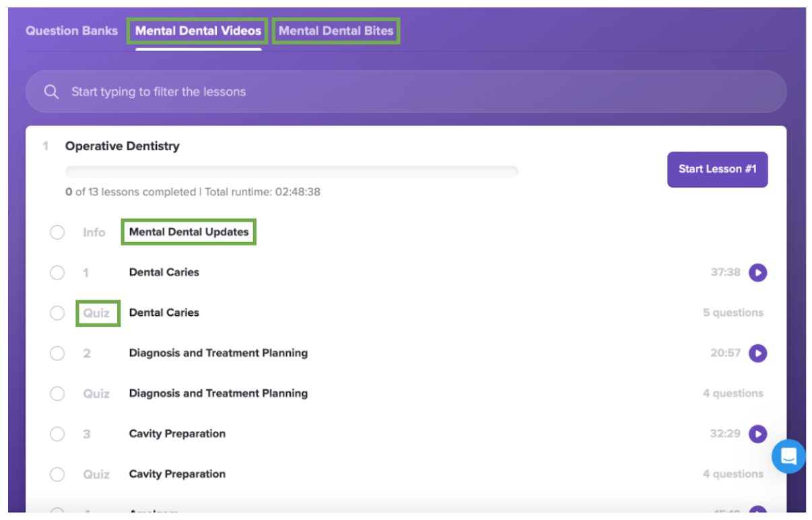Click the Info label beside Mental Dental Updates

click(94, 232)
